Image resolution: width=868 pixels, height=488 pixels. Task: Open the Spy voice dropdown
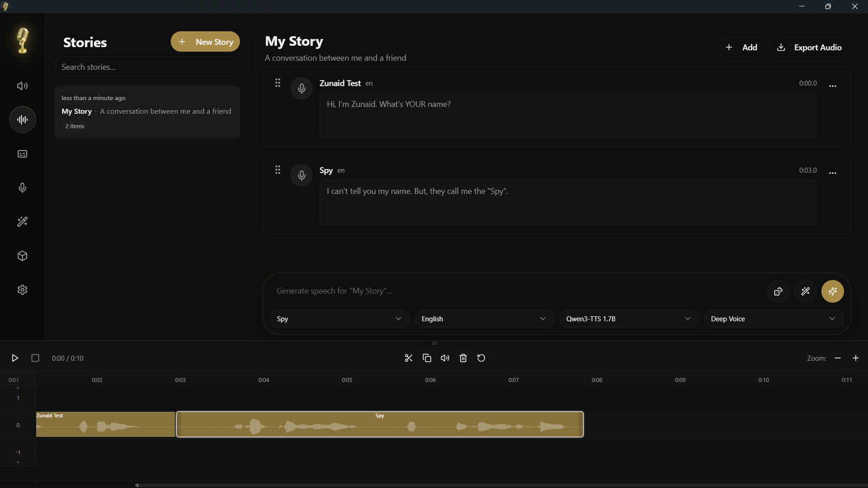pyautogui.click(x=339, y=318)
